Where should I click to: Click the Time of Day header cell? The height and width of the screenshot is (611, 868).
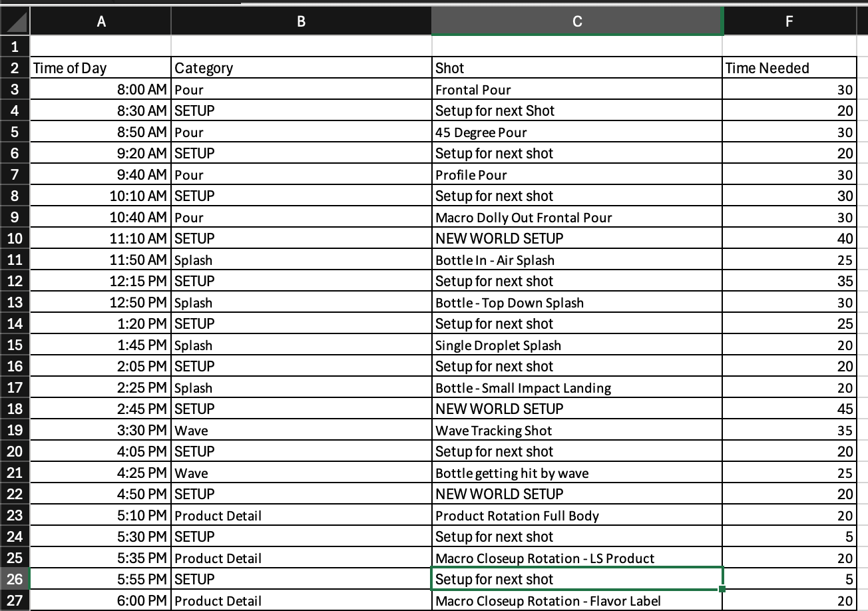(101, 68)
